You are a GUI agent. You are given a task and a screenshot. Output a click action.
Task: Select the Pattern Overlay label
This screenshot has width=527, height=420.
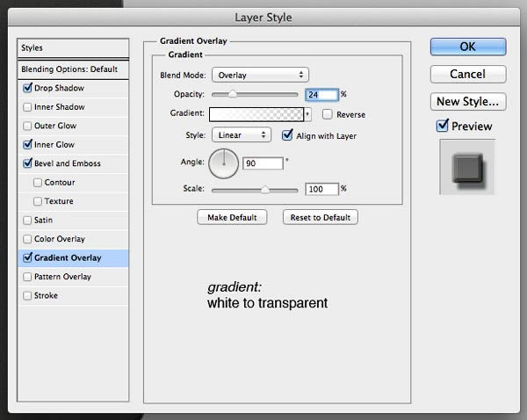[63, 277]
